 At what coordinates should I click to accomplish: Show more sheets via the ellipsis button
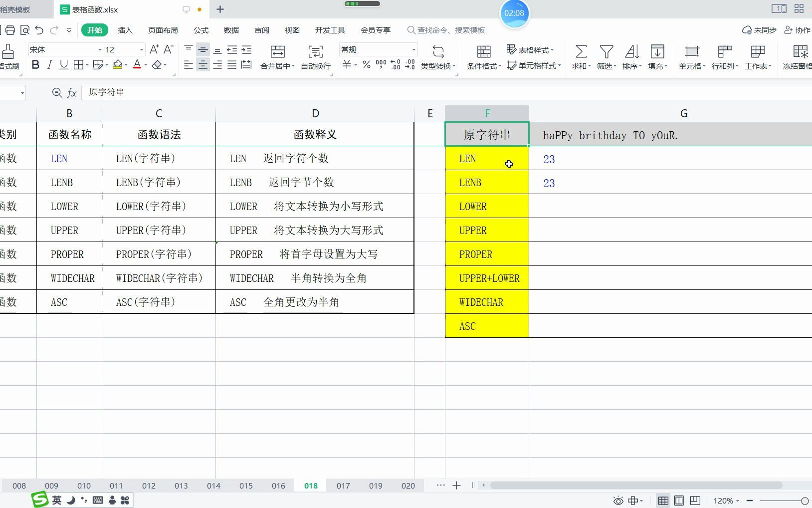440,485
